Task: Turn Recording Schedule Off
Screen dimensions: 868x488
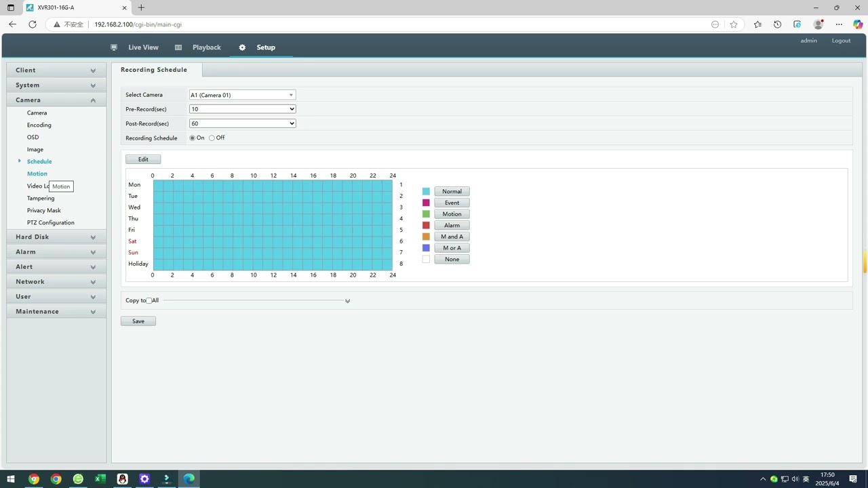Action: click(x=212, y=138)
